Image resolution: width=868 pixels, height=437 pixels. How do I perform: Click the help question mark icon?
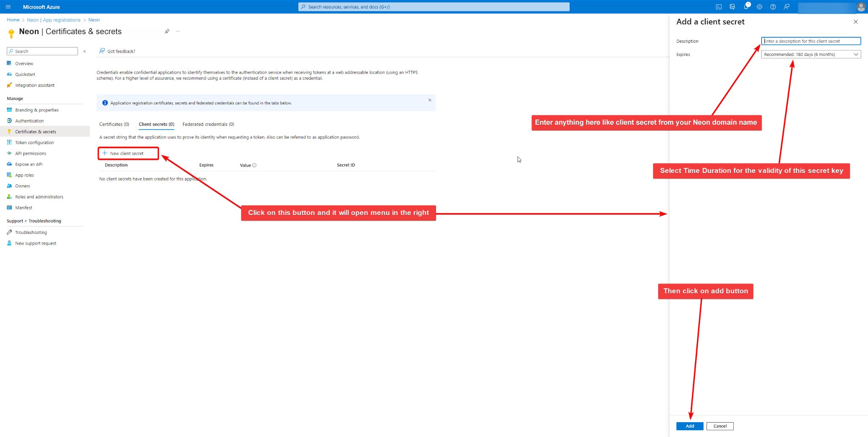point(773,7)
